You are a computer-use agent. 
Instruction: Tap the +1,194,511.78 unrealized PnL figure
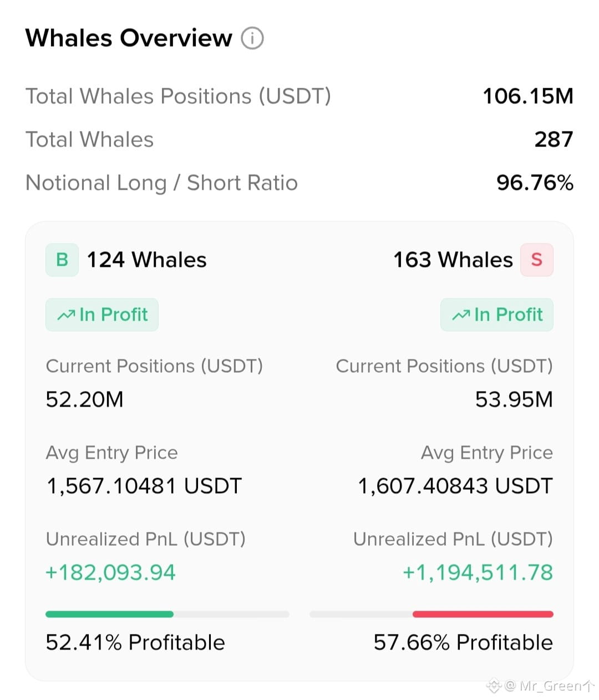coord(478,572)
